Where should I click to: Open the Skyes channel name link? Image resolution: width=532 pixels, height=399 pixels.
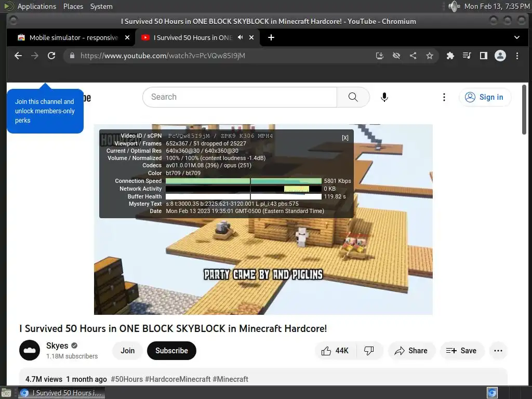(57, 345)
